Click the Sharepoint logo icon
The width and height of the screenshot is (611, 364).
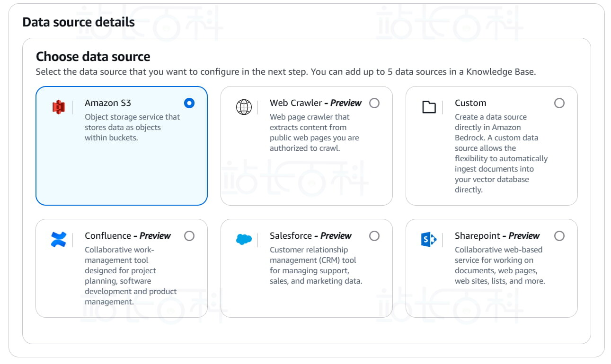(428, 240)
